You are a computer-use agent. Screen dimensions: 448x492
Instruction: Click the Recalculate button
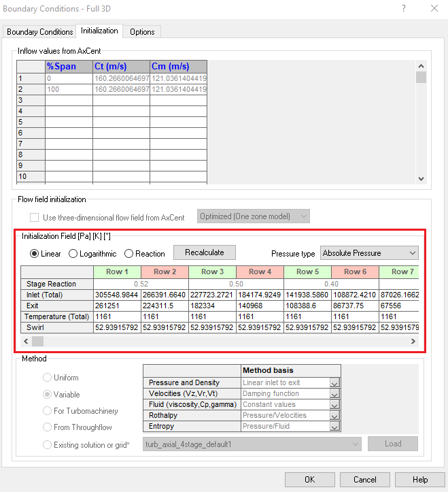click(205, 252)
